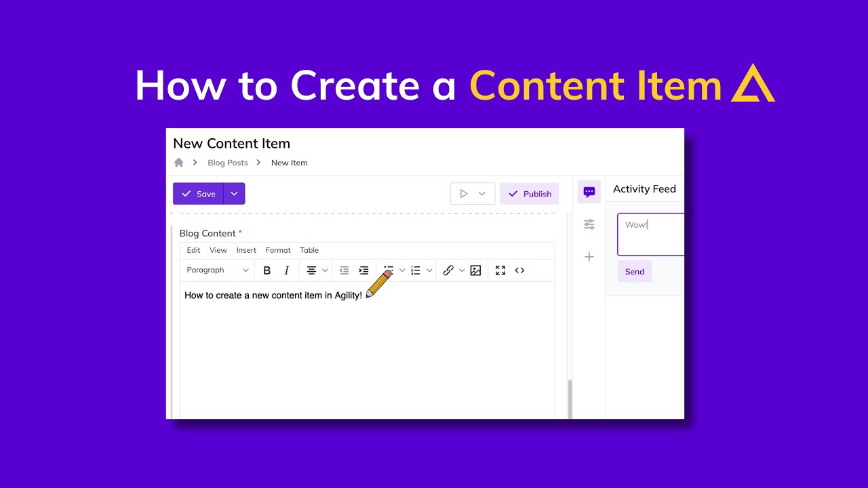Open the Insert menu of the editor
The image size is (868, 488).
tap(246, 250)
